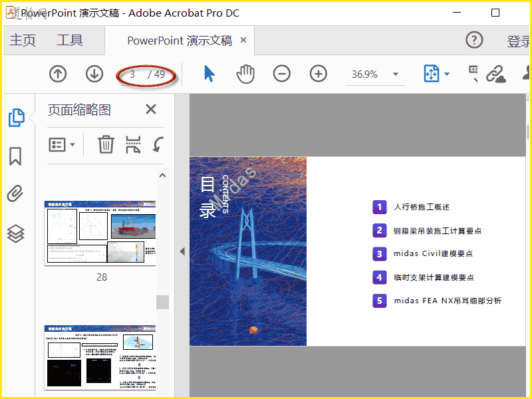Click the fit page scrolling icon

(x=431, y=74)
